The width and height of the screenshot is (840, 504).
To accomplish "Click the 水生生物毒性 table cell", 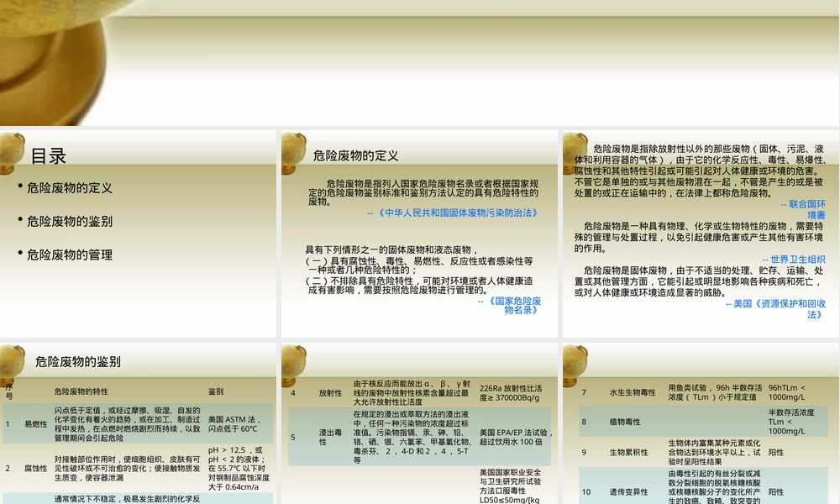I will [x=633, y=392].
